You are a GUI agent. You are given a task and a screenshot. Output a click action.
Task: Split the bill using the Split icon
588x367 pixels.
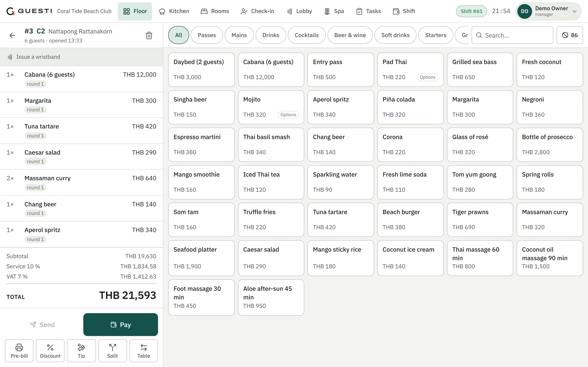[112, 350]
